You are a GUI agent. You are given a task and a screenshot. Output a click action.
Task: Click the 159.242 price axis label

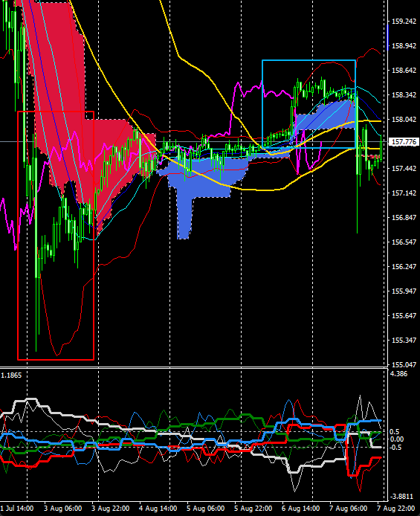tap(404, 22)
